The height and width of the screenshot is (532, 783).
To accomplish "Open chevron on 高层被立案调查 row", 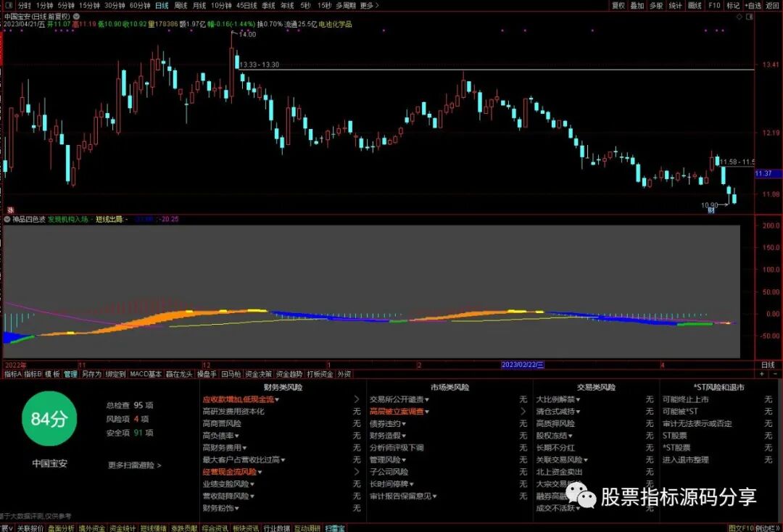I will tap(523, 411).
